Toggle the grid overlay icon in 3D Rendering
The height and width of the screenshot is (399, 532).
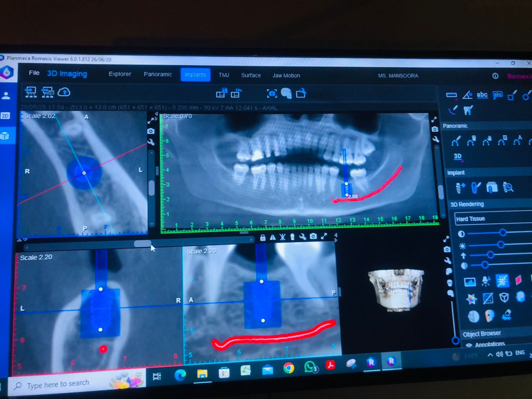click(x=502, y=281)
